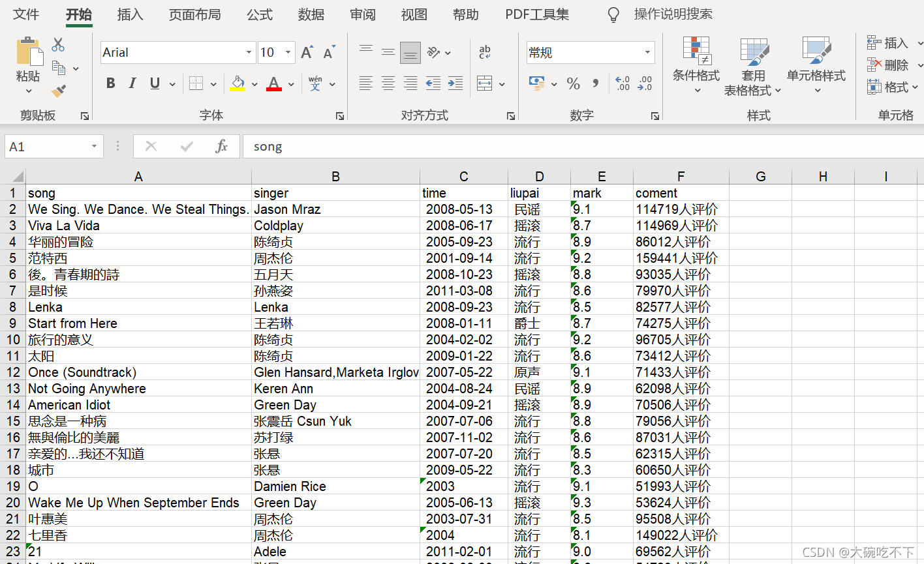This screenshot has height=564, width=924.
Task: Apply red font color
Action: 274,83
